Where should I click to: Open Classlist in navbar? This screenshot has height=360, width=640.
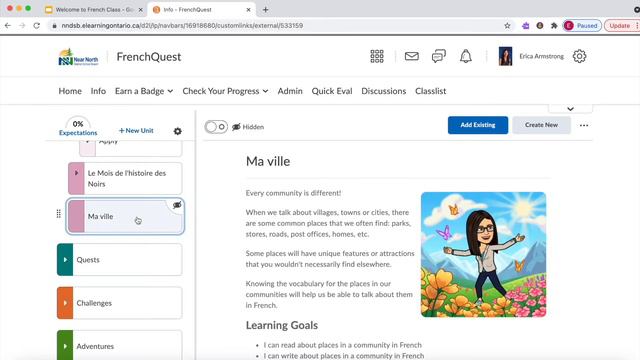click(430, 91)
